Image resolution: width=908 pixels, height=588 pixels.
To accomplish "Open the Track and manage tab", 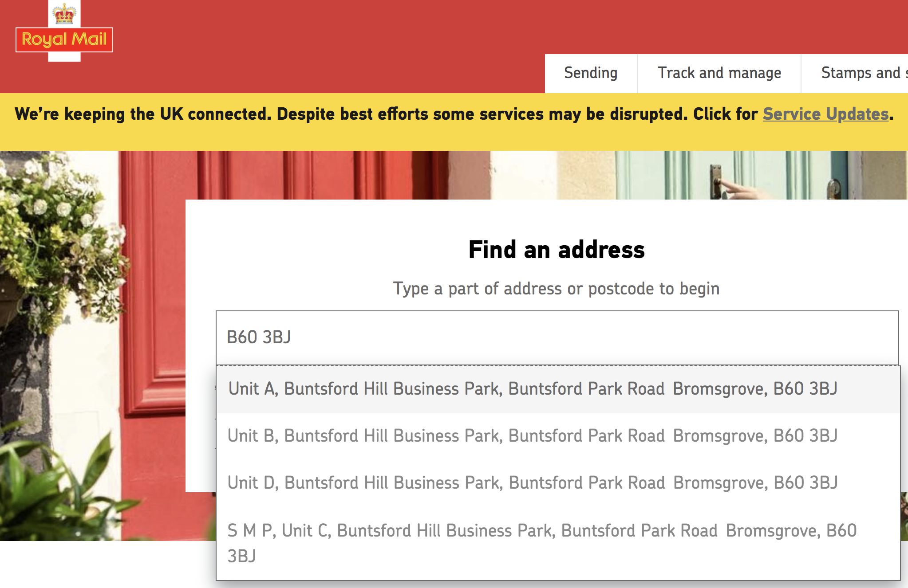I will (719, 73).
